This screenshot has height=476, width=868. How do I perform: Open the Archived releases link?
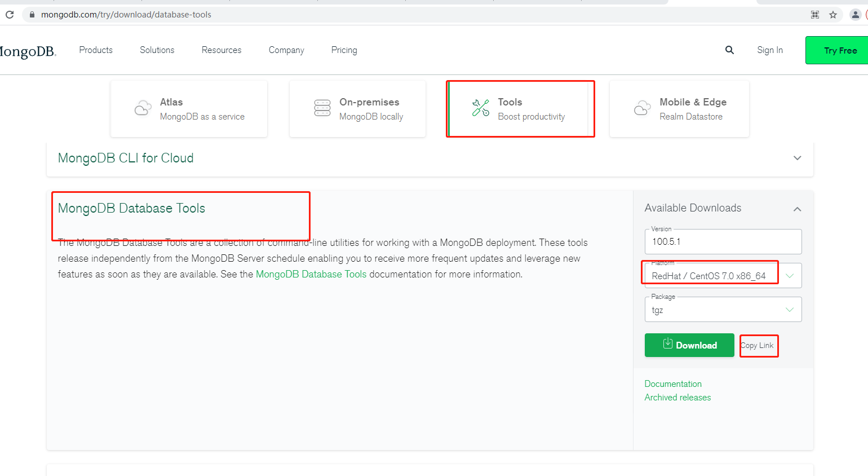tap(677, 398)
